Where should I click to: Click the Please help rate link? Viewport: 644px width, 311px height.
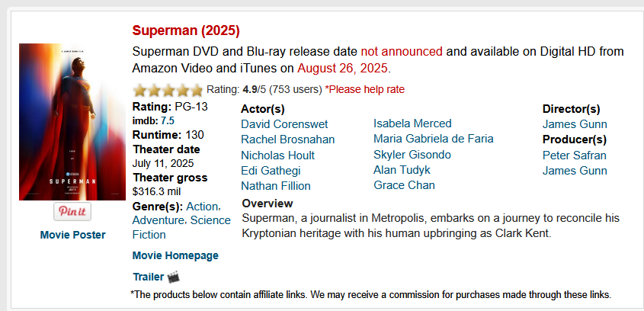point(365,89)
